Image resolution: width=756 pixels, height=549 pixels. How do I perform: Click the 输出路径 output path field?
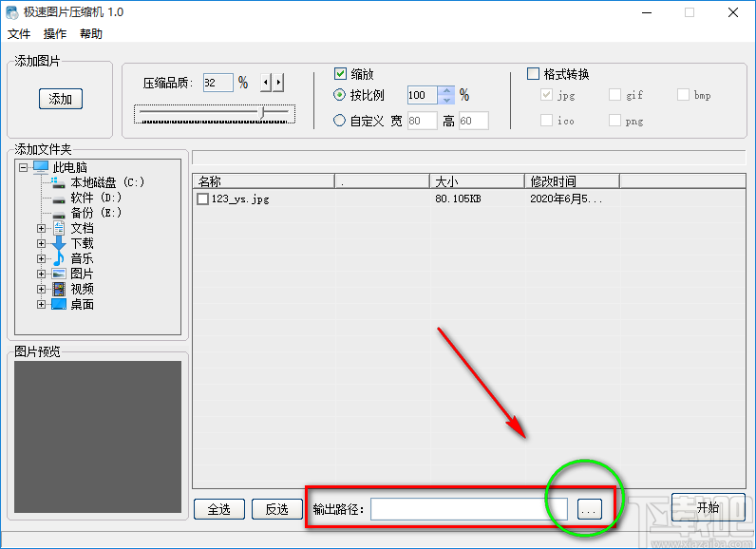point(469,509)
